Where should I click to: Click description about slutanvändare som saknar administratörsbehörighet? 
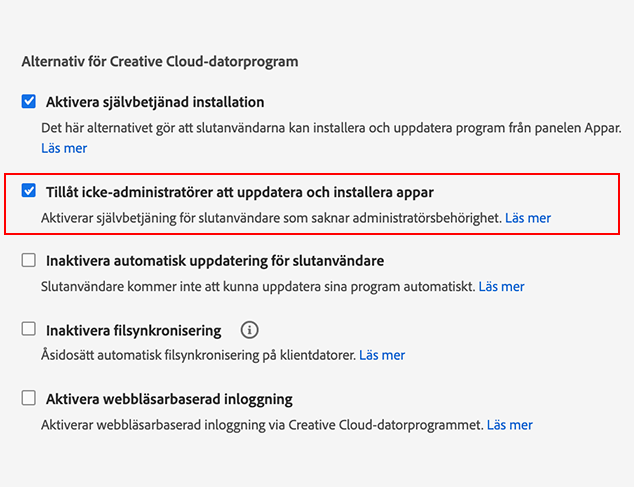point(270,217)
